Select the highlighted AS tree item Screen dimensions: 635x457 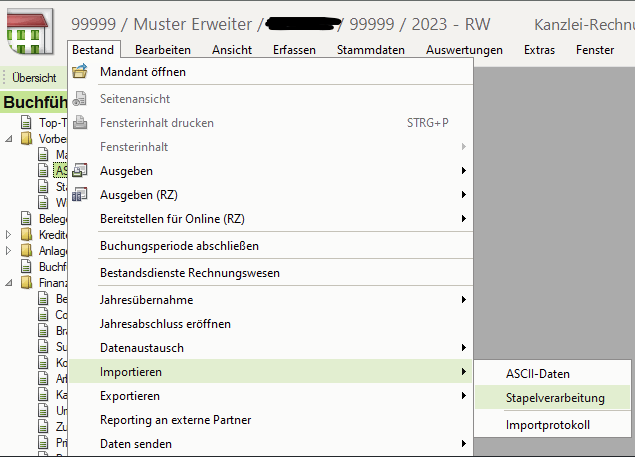point(61,171)
